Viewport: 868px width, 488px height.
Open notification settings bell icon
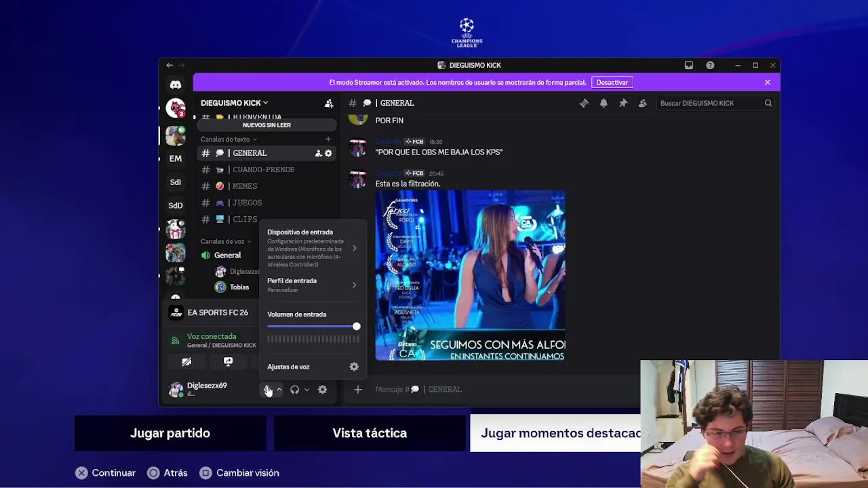pyautogui.click(x=604, y=103)
